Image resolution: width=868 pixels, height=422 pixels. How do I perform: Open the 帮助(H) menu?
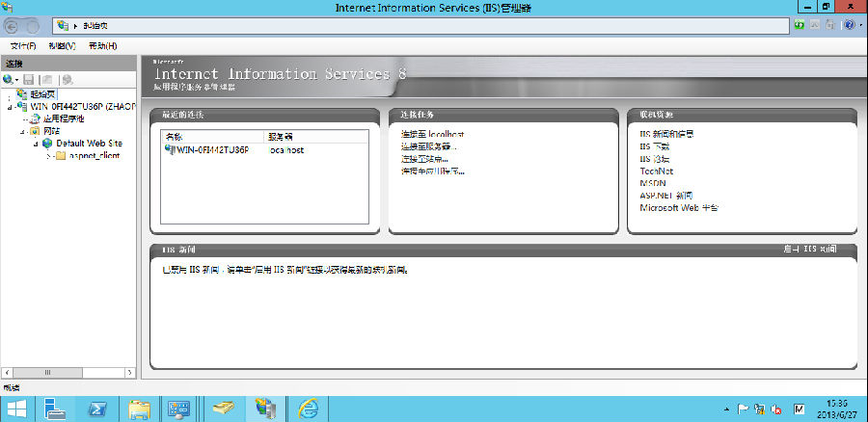(103, 46)
